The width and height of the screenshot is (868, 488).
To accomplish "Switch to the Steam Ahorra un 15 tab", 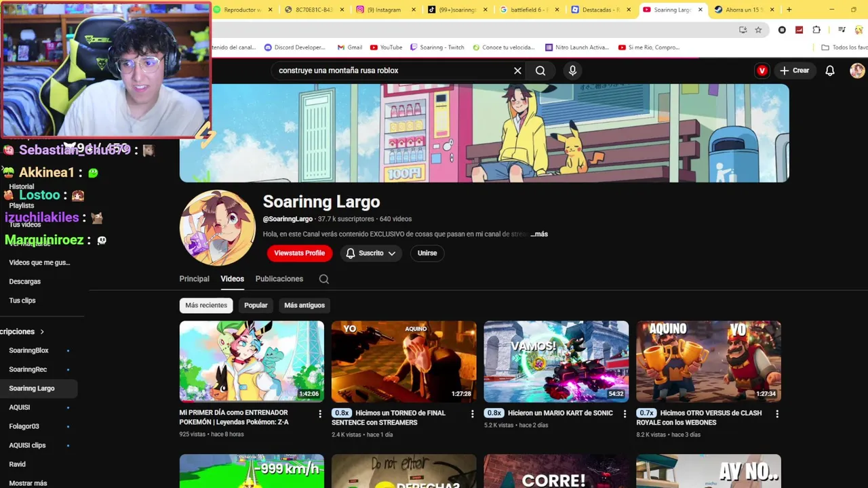I will (745, 9).
